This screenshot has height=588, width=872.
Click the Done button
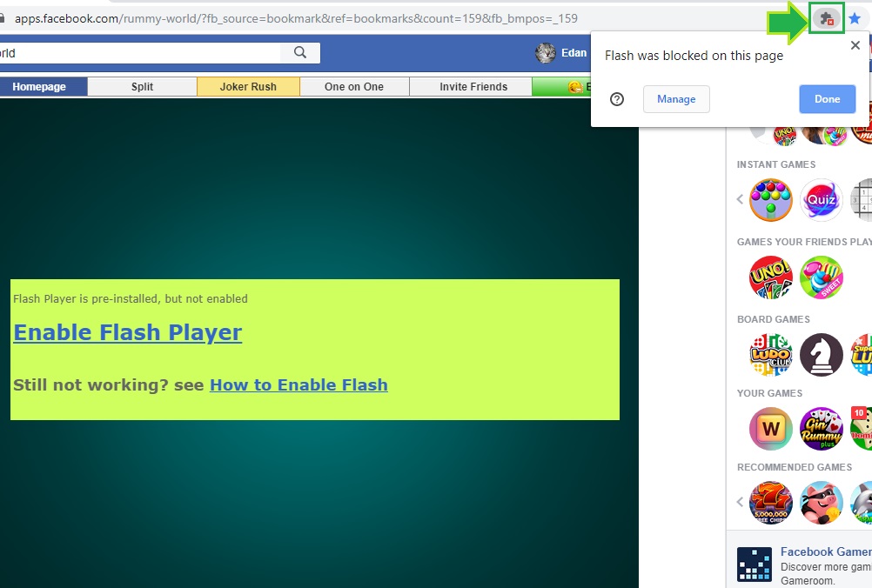point(827,99)
